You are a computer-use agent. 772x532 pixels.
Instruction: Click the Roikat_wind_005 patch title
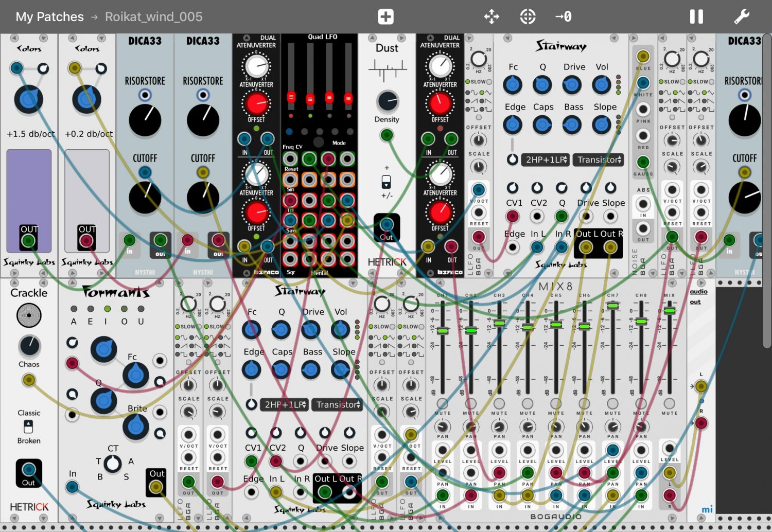pyautogui.click(x=154, y=17)
